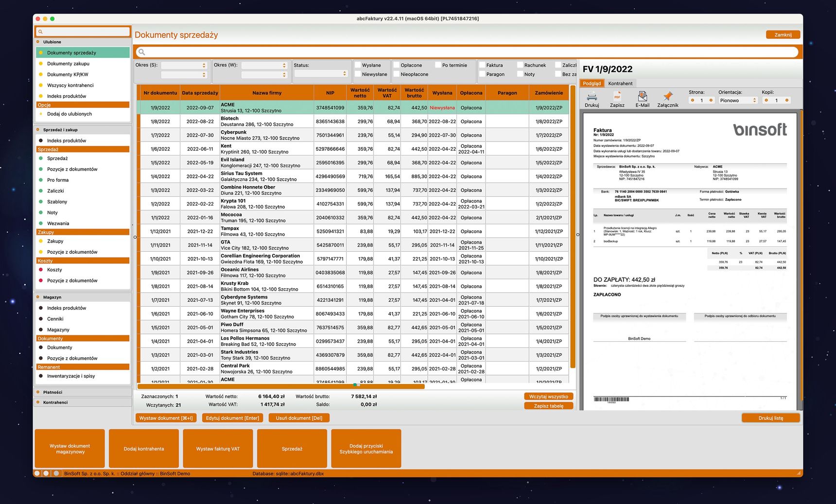Toggle the Nieopłacone checkbox
Screen dimensions: 836x504
click(x=396, y=74)
